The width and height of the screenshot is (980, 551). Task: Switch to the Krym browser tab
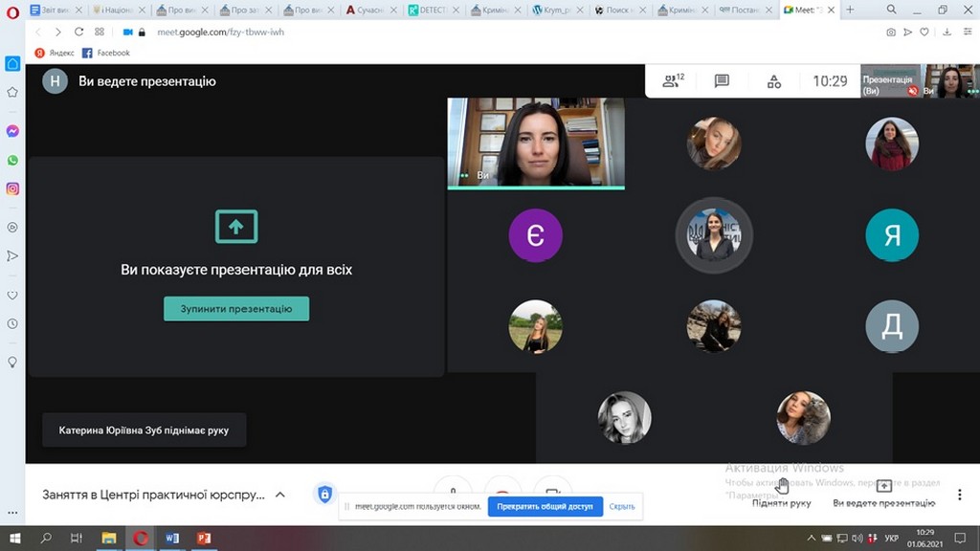click(x=555, y=10)
